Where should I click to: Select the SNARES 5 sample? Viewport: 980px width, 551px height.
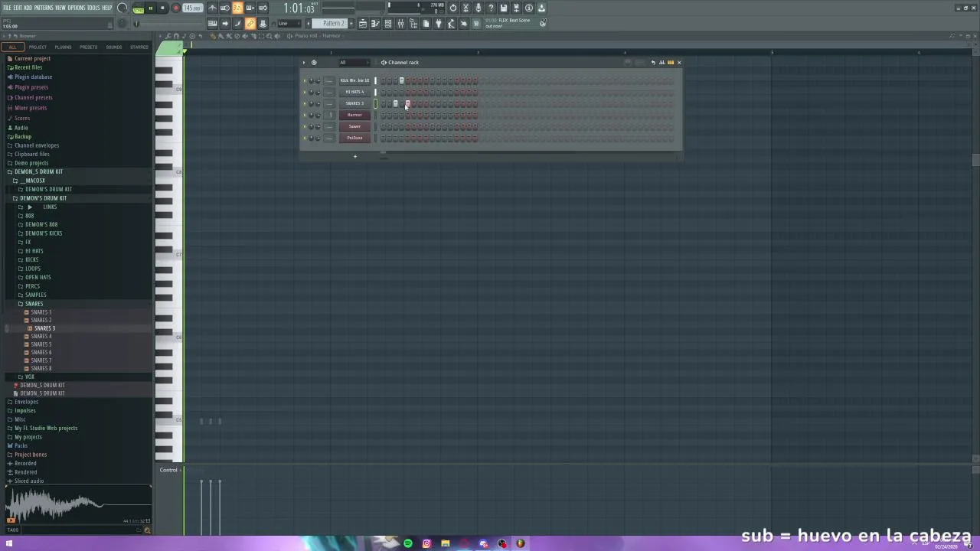[x=41, y=344]
